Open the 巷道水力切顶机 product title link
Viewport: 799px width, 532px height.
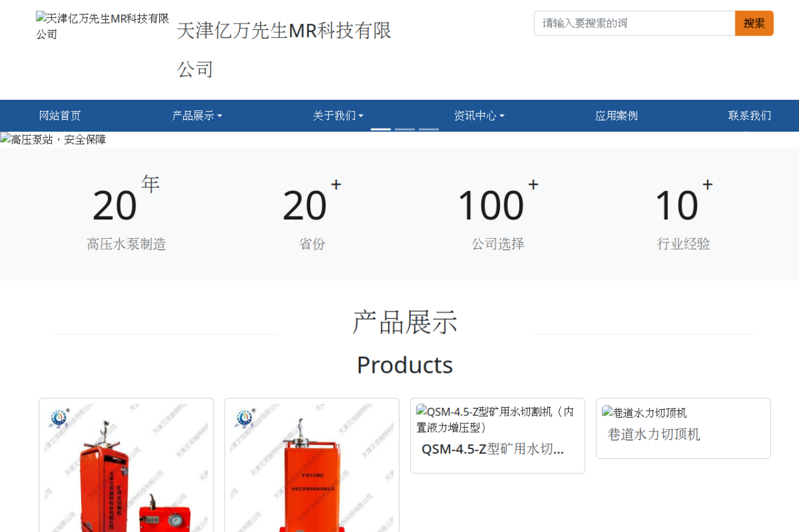coord(654,434)
